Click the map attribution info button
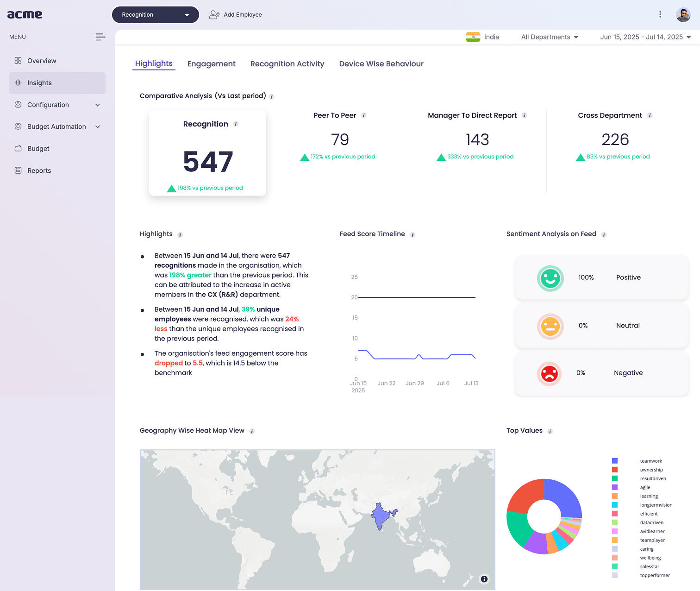 (484, 579)
